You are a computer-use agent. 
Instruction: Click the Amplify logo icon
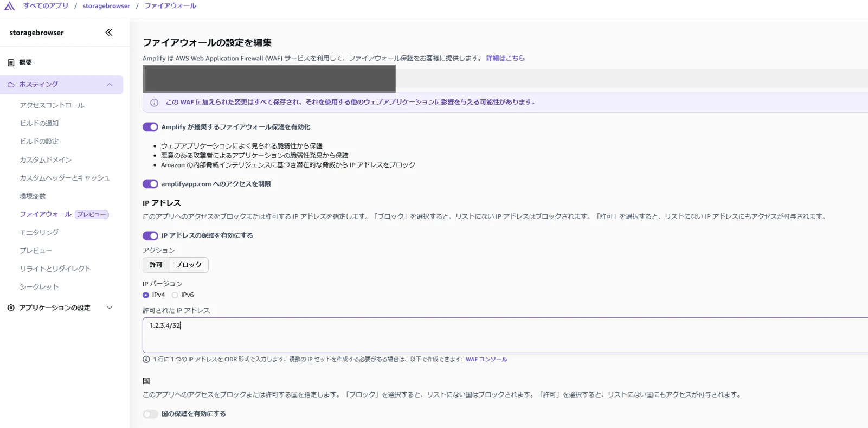pyautogui.click(x=9, y=6)
